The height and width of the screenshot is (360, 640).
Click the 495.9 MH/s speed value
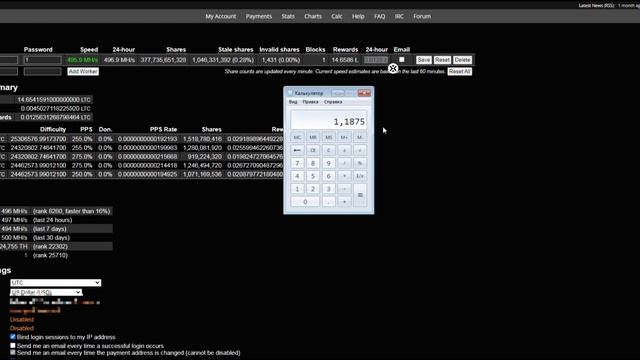point(82,60)
